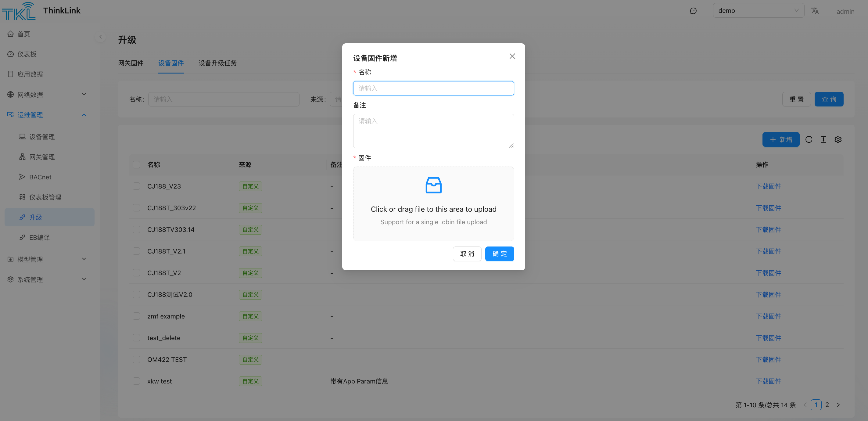Open the table column settings gear

click(838, 139)
